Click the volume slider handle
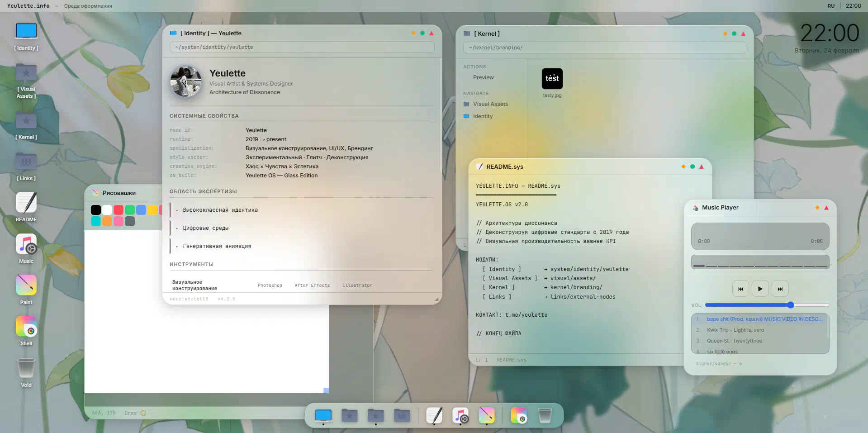The height and width of the screenshot is (433, 868). coord(790,305)
